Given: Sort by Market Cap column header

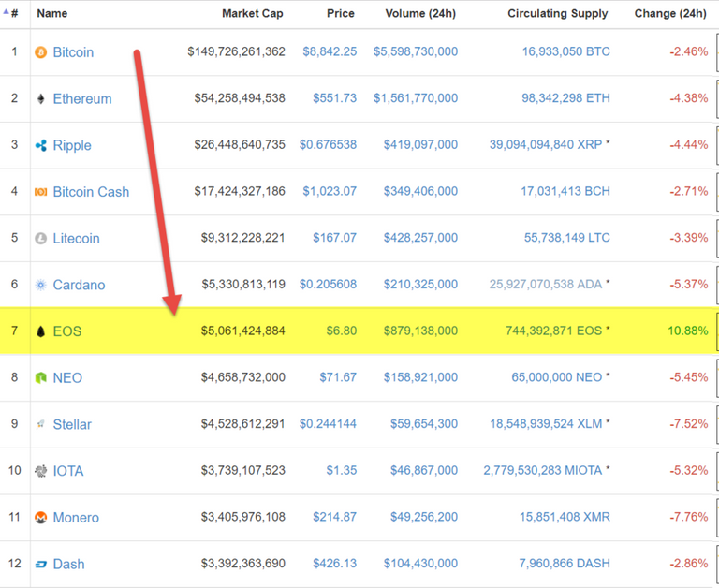Looking at the screenshot, I should click(x=252, y=14).
